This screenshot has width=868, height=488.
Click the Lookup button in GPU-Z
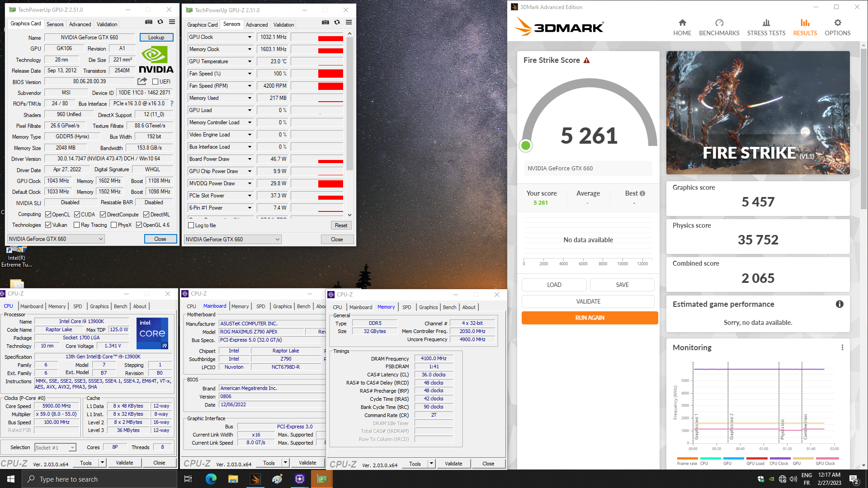pyautogui.click(x=156, y=38)
